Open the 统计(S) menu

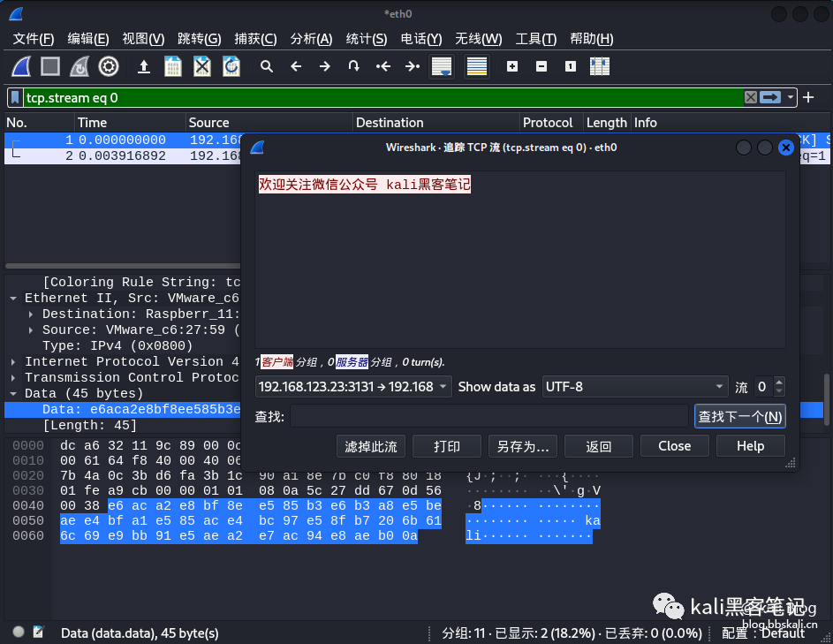366,39
